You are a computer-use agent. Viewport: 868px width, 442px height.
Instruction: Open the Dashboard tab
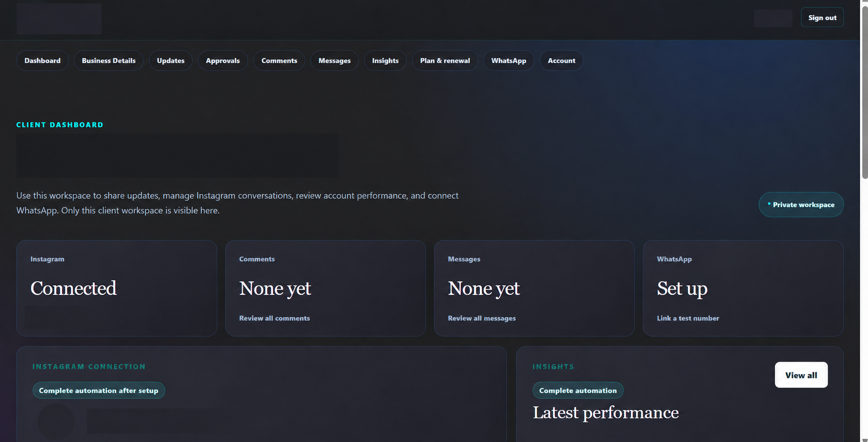tap(43, 61)
